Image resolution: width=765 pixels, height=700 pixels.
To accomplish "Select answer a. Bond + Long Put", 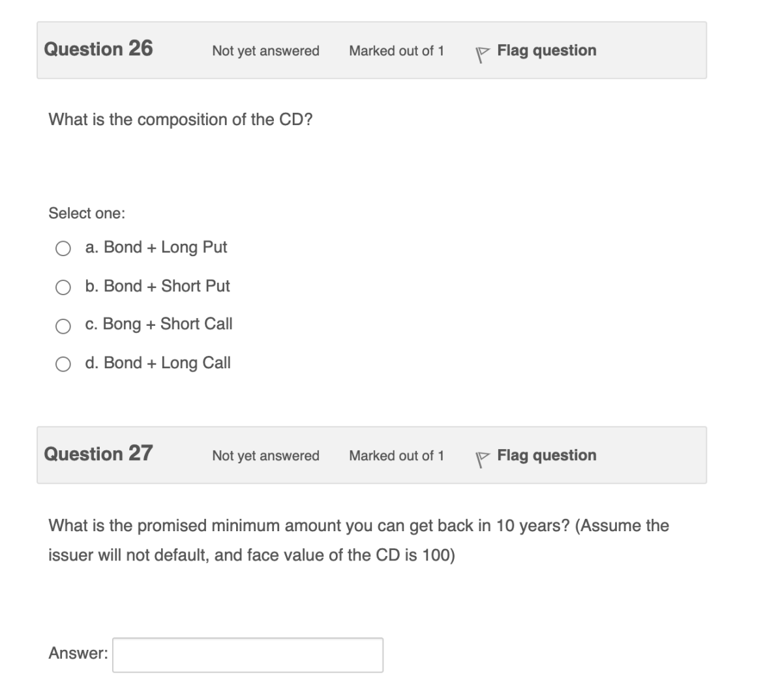I will [x=63, y=248].
